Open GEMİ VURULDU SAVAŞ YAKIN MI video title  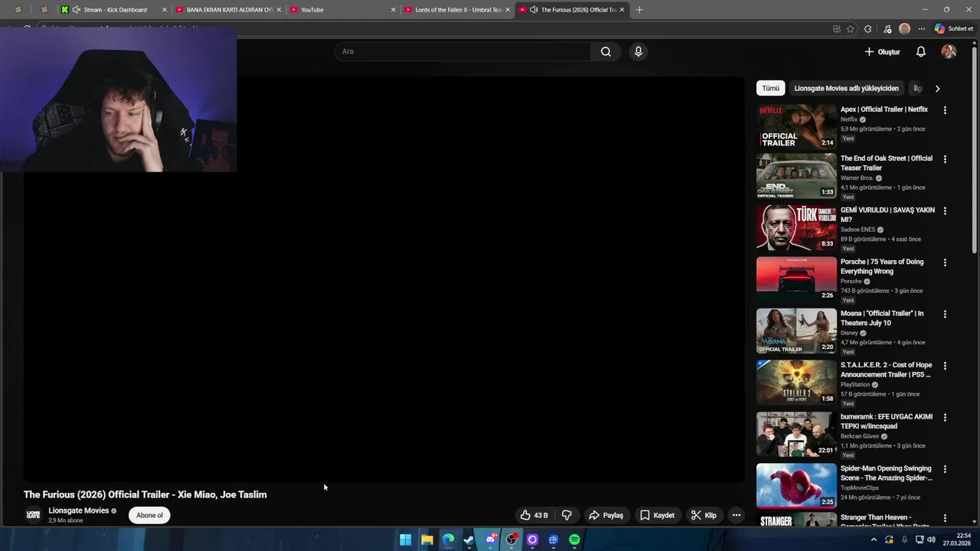[x=887, y=214]
